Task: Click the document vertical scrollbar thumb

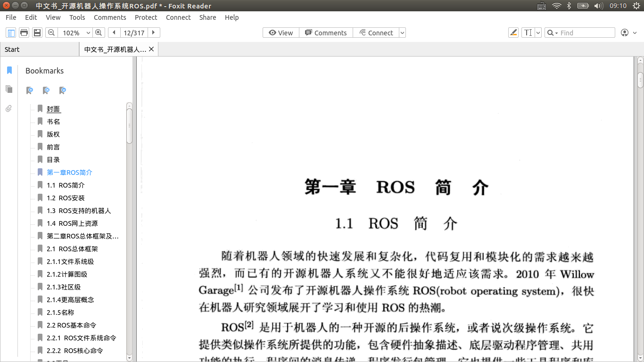Action: (640, 80)
